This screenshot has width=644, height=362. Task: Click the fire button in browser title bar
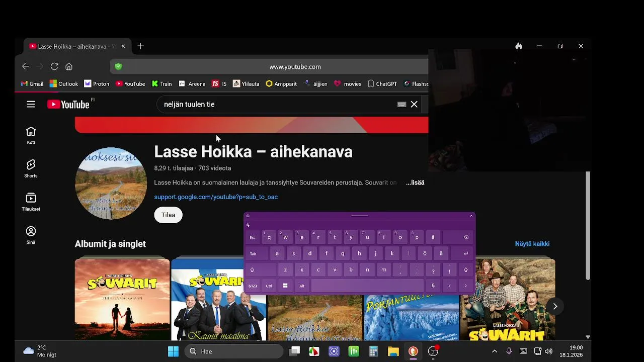pos(519,46)
